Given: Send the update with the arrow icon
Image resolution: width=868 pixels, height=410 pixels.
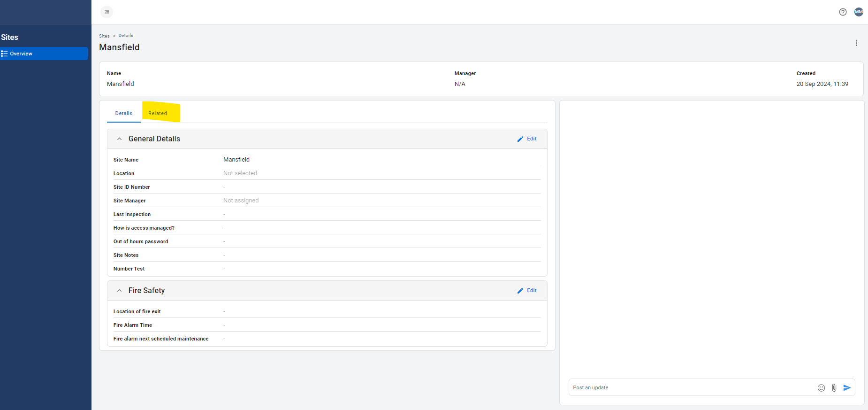Looking at the screenshot, I should pos(847,388).
